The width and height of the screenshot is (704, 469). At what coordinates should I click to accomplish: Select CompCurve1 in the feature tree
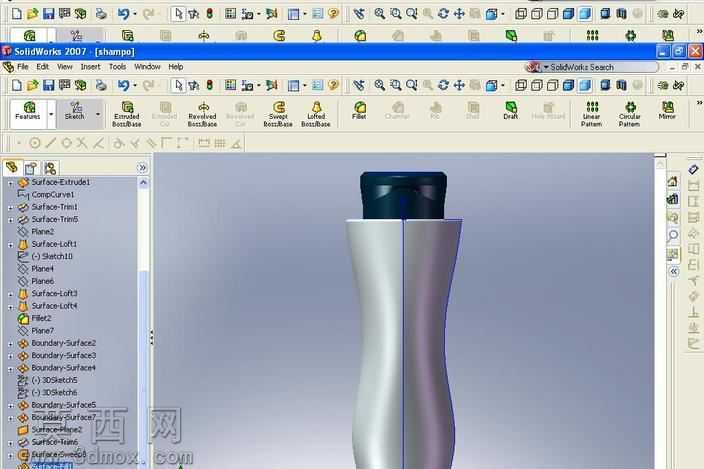[53, 195]
